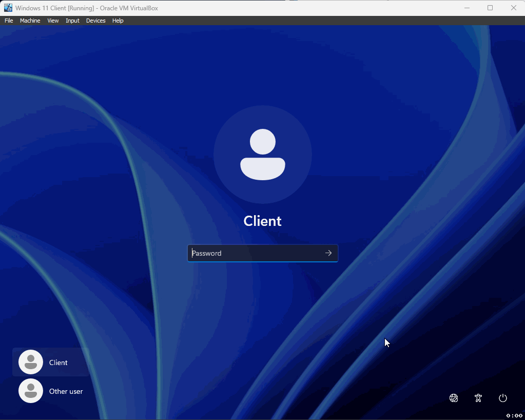Open the View menu
Screen dimensions: 525x420
53,21
